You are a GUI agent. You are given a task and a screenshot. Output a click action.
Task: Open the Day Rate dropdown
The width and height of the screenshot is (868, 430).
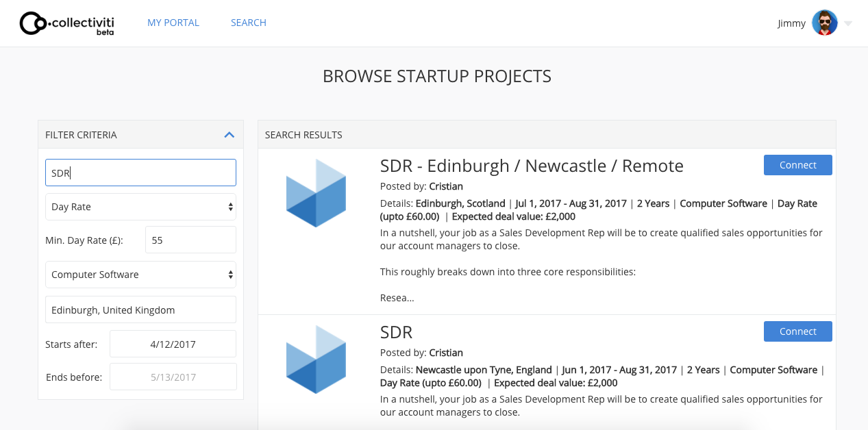point(140,207)
